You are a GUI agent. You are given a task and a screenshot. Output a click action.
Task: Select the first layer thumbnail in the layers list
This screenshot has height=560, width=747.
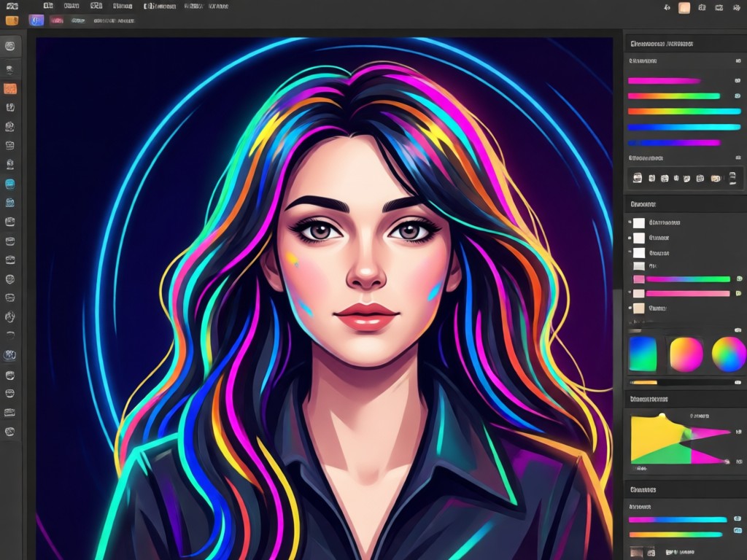639,222
